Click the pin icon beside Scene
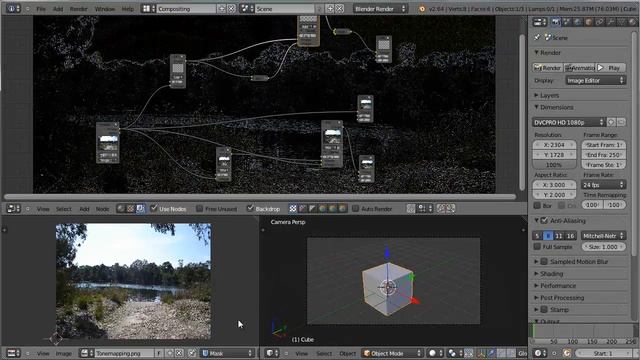 pos(537,38)
